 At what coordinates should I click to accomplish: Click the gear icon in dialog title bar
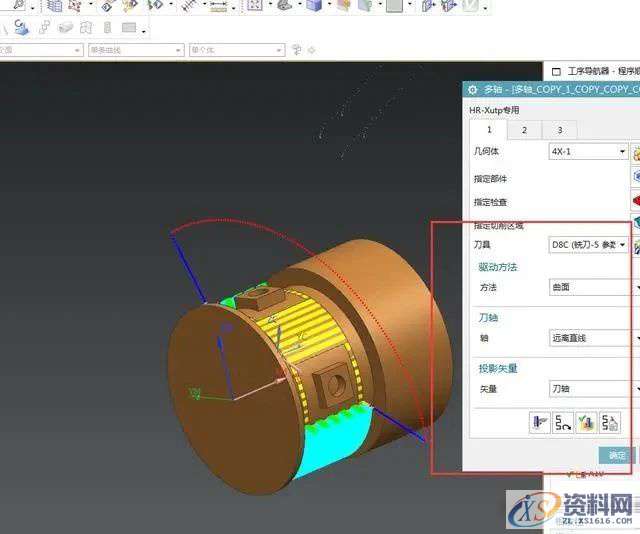coord(472,89)
